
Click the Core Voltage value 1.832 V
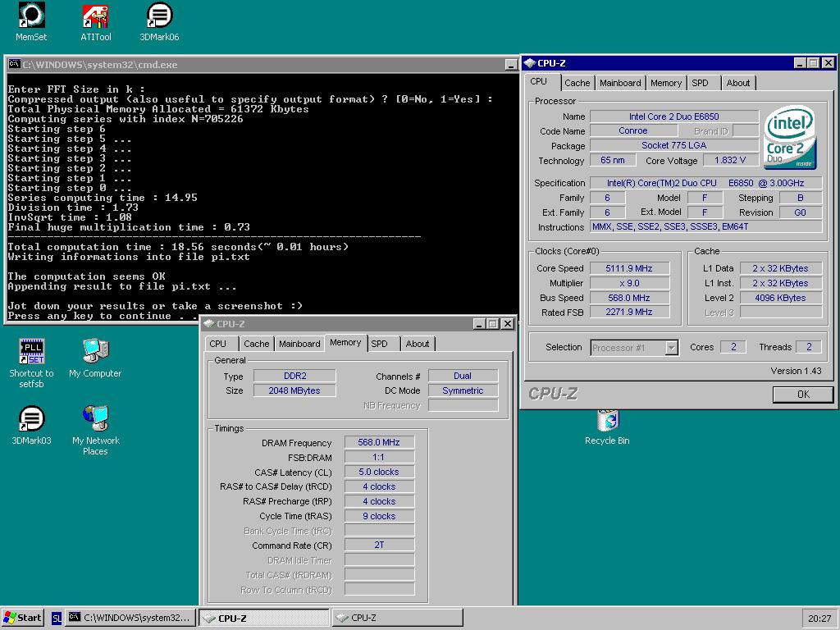pyautogui.click(x=729, y=160)
